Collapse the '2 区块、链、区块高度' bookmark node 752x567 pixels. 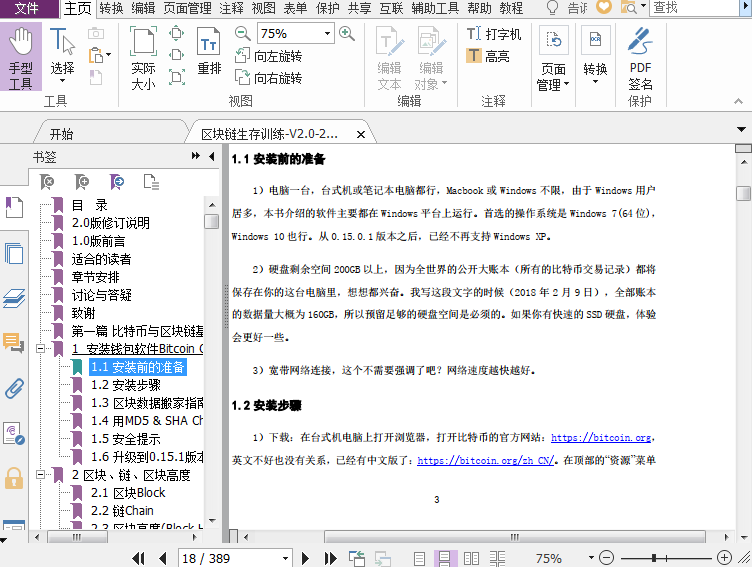[41, 475]
